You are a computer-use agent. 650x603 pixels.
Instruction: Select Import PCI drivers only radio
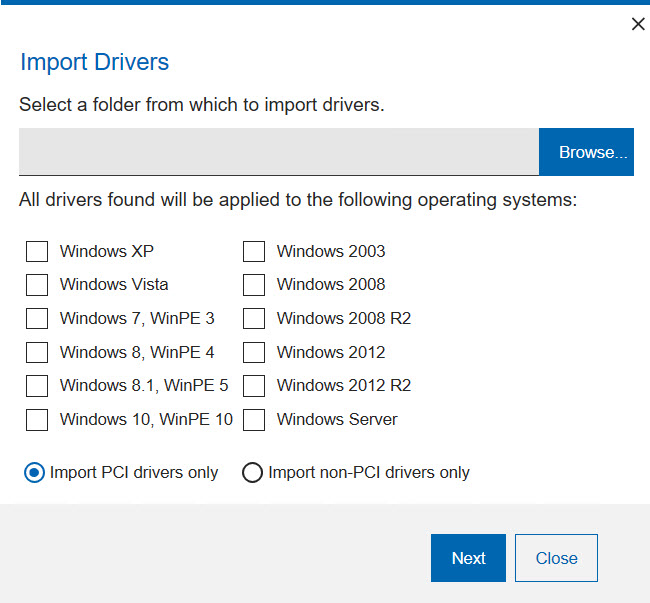coord(35,473)
